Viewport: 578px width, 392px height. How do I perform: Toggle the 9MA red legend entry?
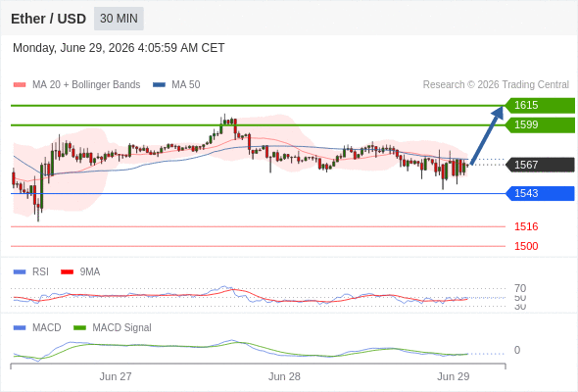(80, 272)
